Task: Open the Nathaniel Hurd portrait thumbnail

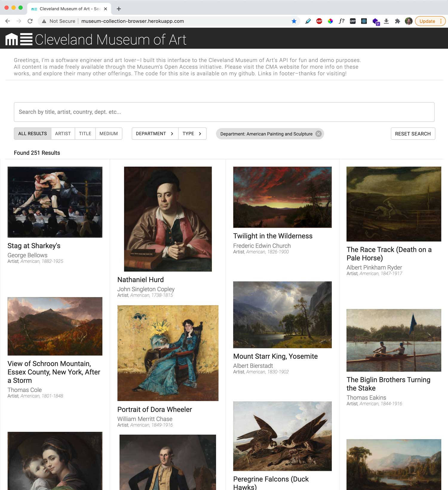Action: [x=168, y=219]
